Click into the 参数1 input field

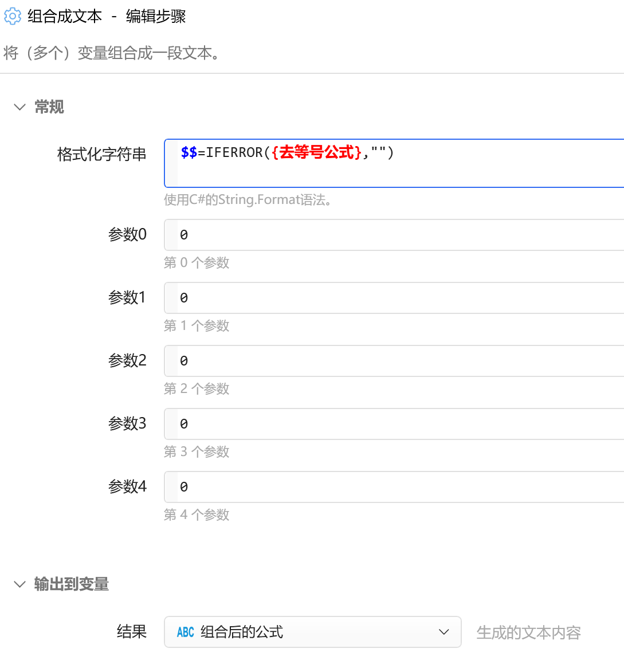[395, 298]
